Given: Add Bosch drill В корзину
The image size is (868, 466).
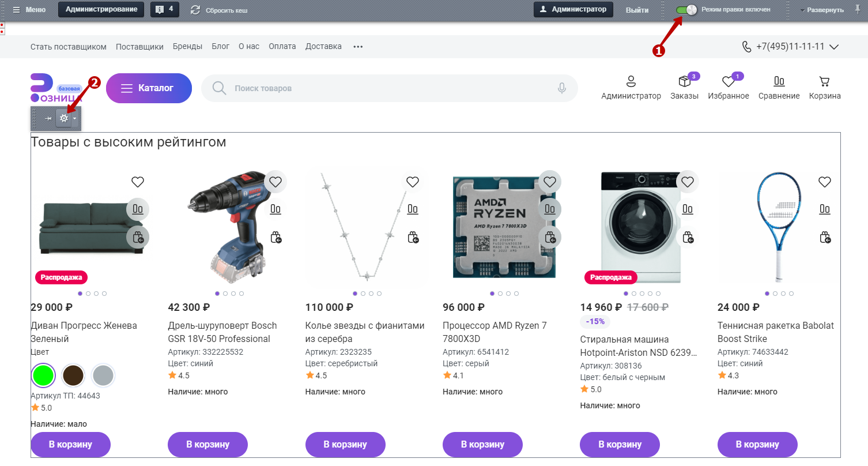Looking at the screenshot, I should click(207, 445).
